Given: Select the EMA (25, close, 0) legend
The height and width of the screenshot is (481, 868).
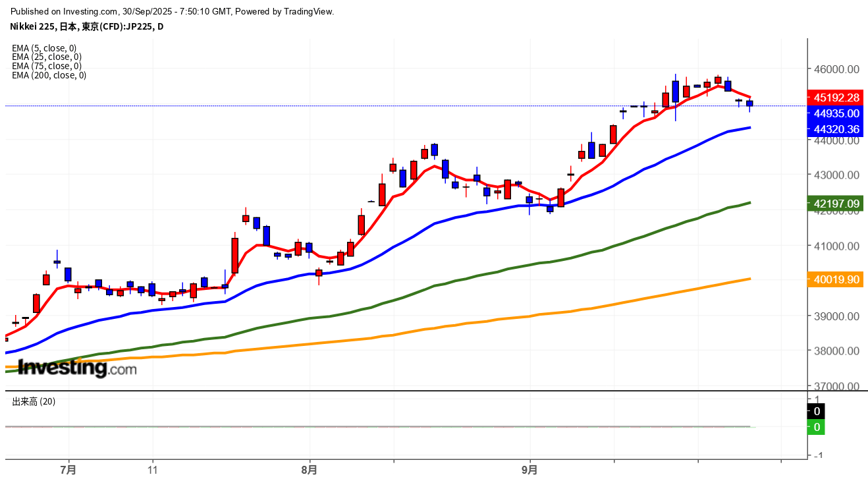Looking at the screenshot, I should point(47,57).
